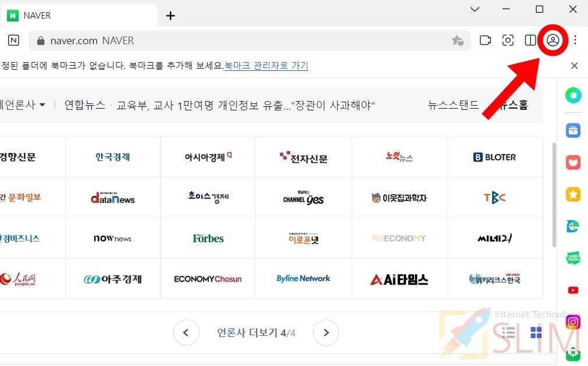
Task: Click the 뉴스스탠드 link
Action: pyautogui.click(x=454, y=105)
